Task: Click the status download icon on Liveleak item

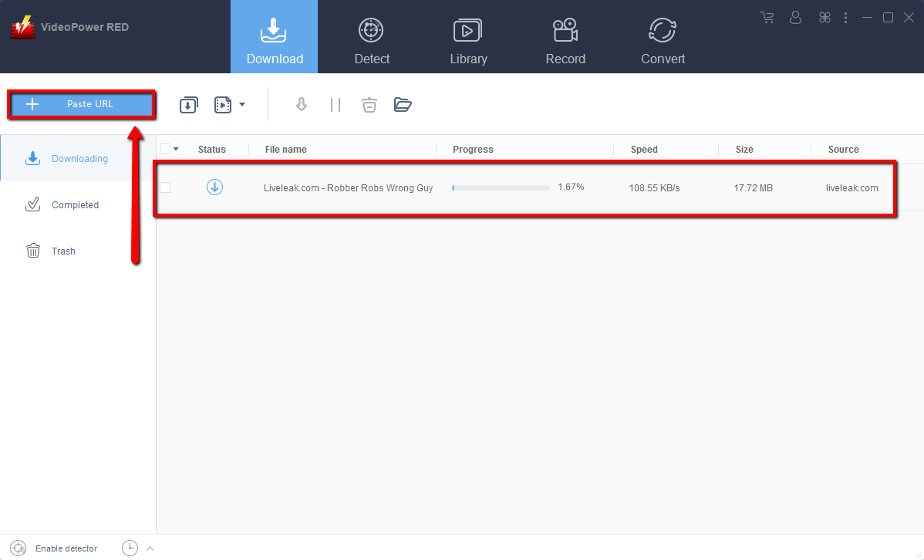Action: [214, 187]
